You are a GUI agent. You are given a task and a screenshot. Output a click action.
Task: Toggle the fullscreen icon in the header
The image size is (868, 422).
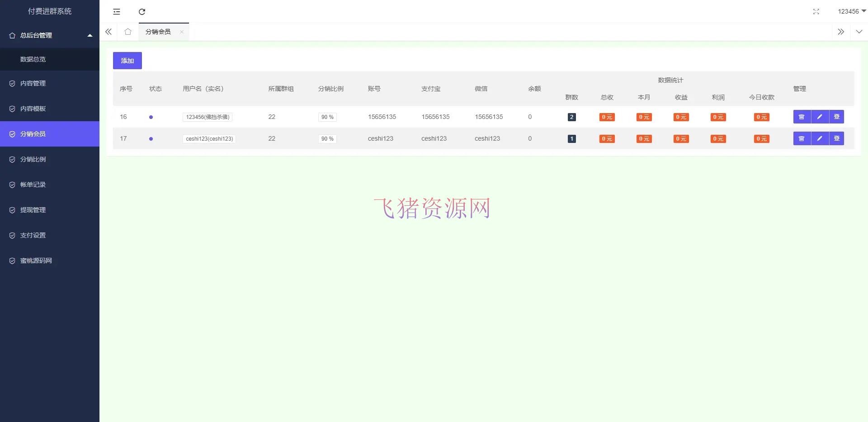[816, 12]
